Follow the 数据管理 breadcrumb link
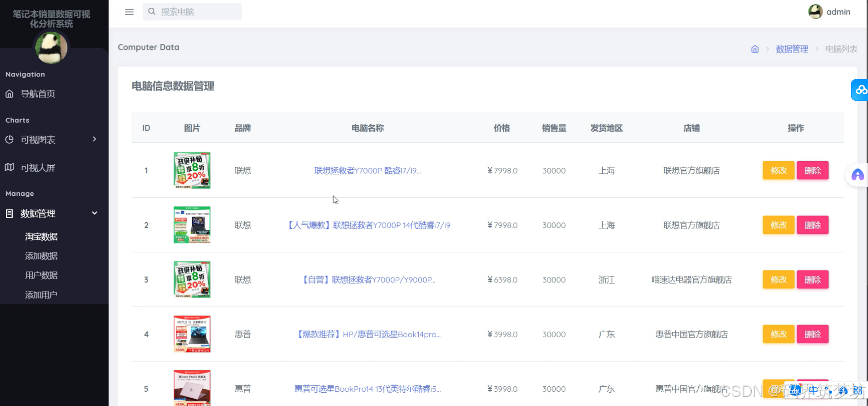 [792, 49]
